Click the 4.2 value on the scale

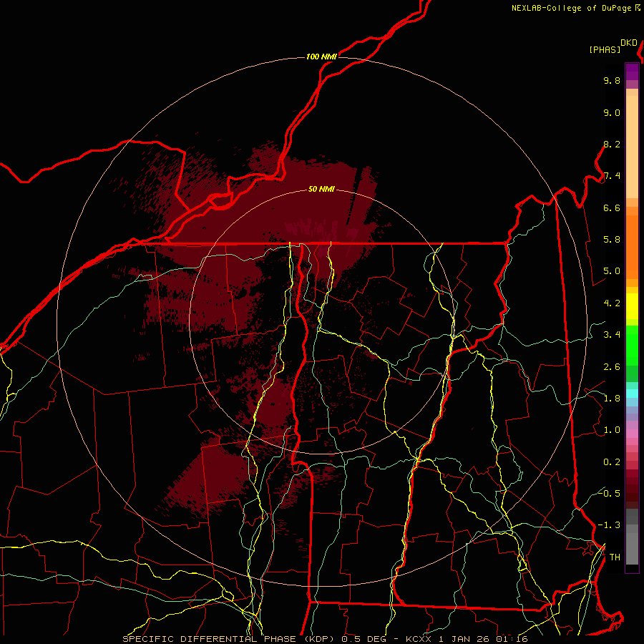(612, 303)
